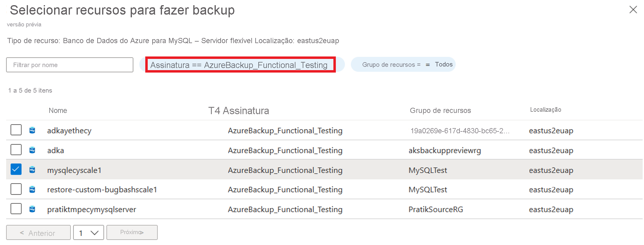Click the MySQL icon beside restore-custom-bugbashscale1
644x245 pixels.
pos(32,189)
